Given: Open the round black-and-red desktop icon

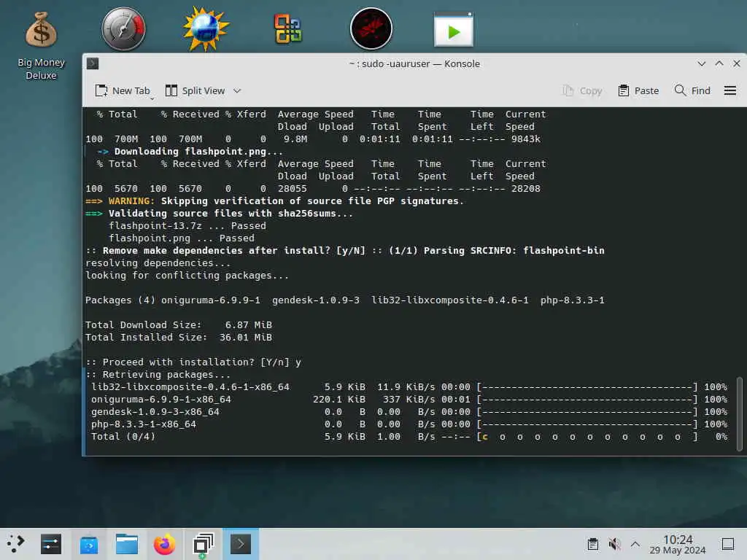Looking at the screenshot, I should pos(371,29).
